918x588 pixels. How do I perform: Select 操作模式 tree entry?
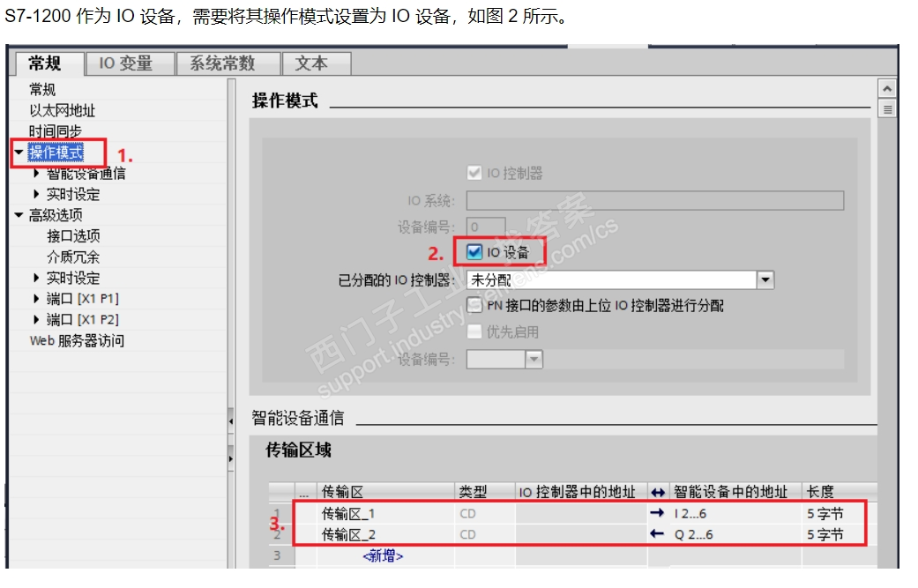click(56, 153)
